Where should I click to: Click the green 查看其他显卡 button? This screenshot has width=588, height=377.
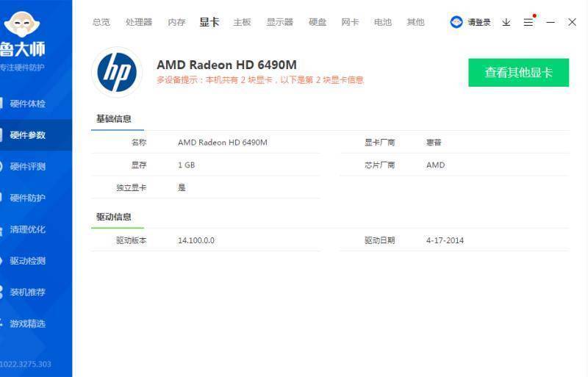518,73
